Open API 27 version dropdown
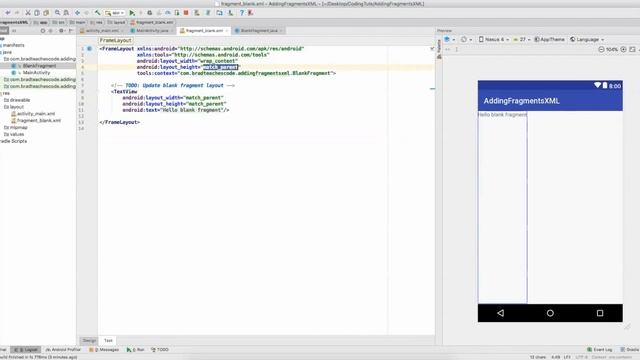Screen dimensions: 640x360 coord(522,40)
